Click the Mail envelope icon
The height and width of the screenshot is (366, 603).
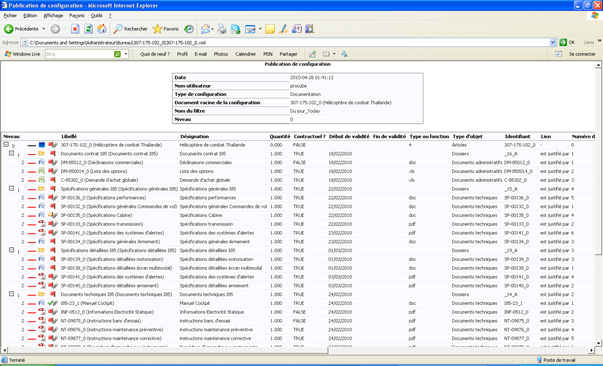pyautogui.click(x=205, y=29)
